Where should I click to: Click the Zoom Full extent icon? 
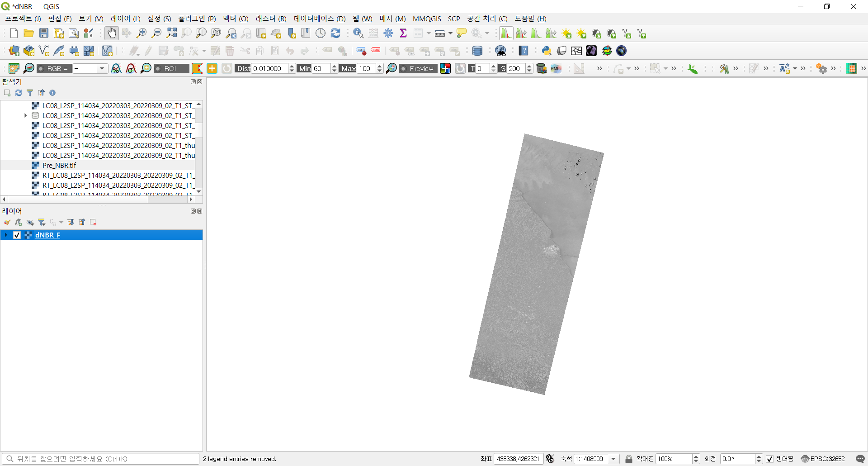[171, 33]
